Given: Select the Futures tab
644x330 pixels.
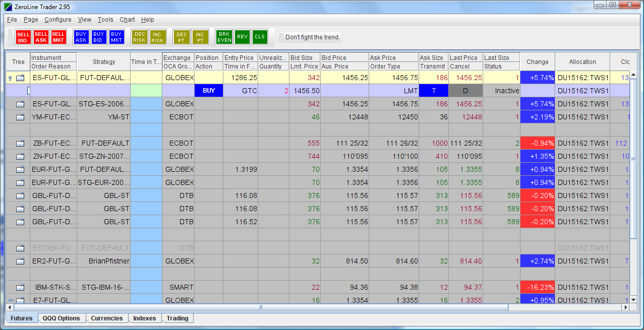Looking at the screenshot, I should point(22,318).
